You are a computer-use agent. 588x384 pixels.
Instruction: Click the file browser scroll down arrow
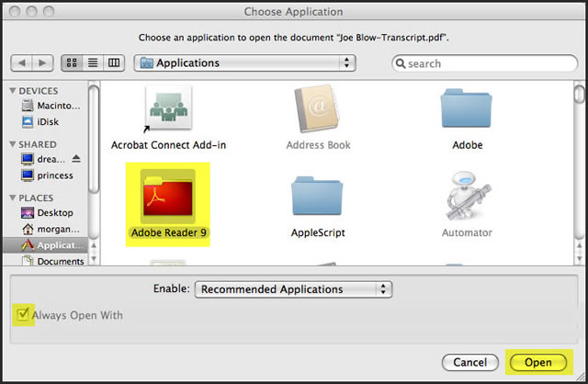580,259
